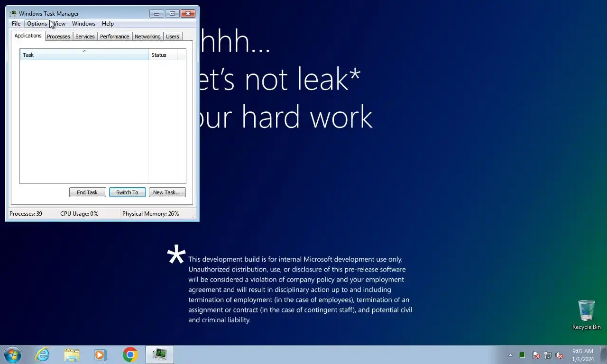
Task: Click the network status tray icon
Action: [x=548, y=355]
